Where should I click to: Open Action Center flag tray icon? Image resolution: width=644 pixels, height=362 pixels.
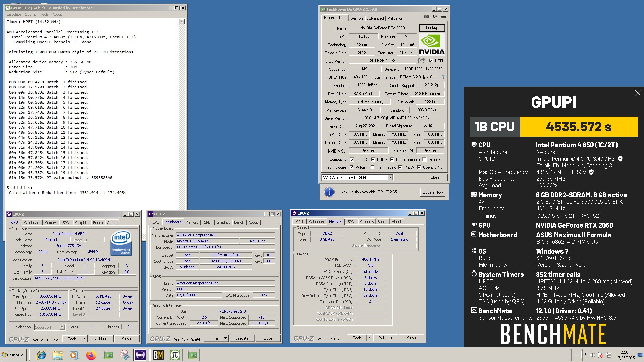[x=601, y=355]
